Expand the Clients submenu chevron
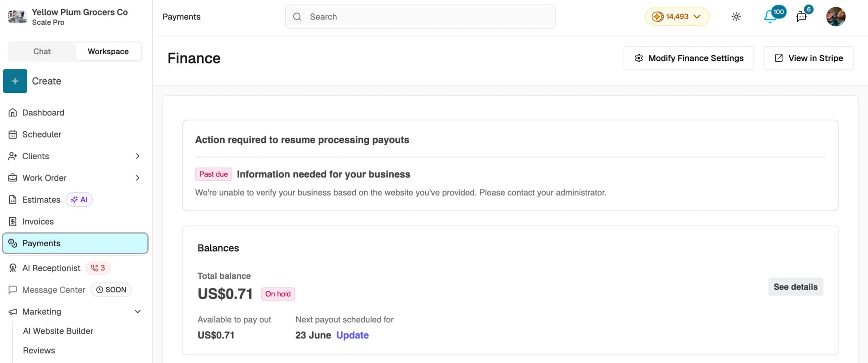Image resolution: width=868 pixels, height=363 pixels. [138, 156]
